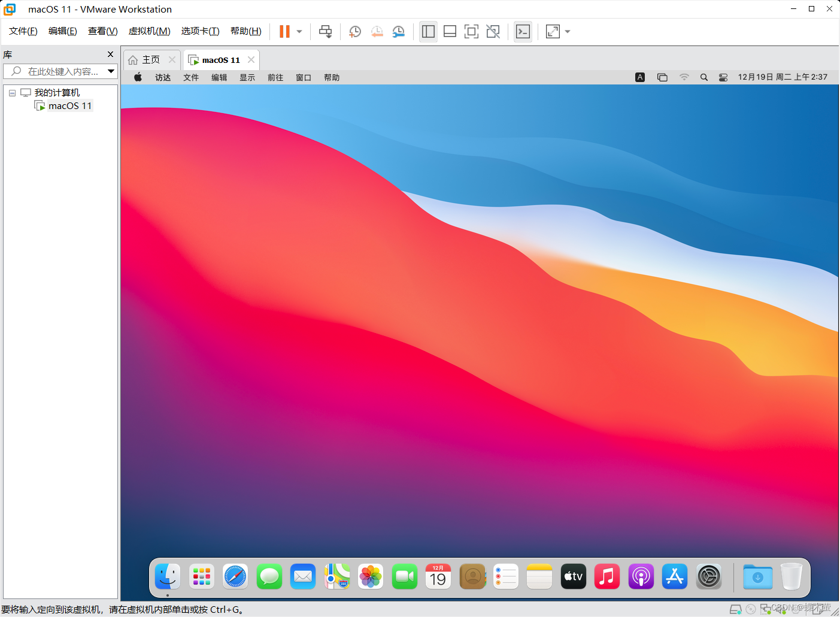Screen dimensions: 840x617
Task: Open the 查看(V) menu
Action: coord(102,31)
